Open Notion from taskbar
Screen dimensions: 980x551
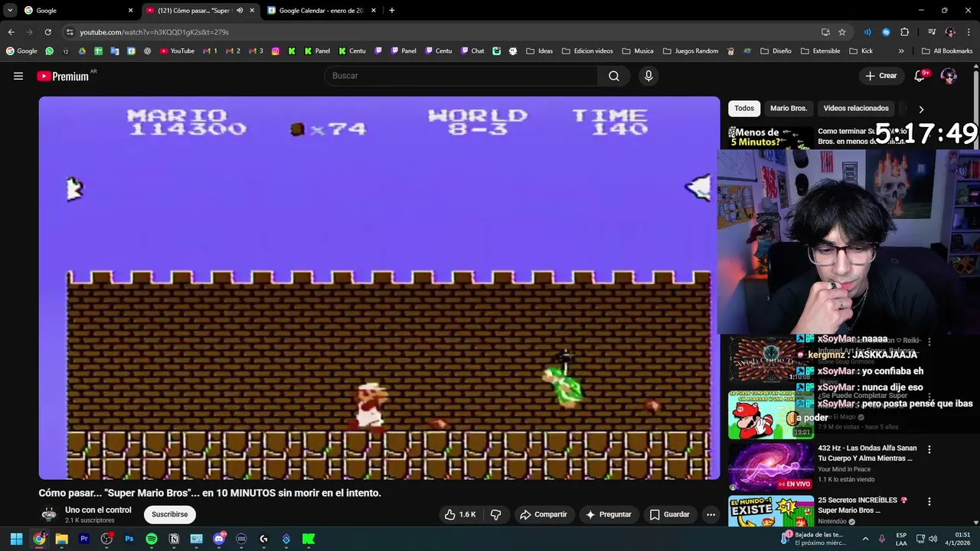coord(174,539)
